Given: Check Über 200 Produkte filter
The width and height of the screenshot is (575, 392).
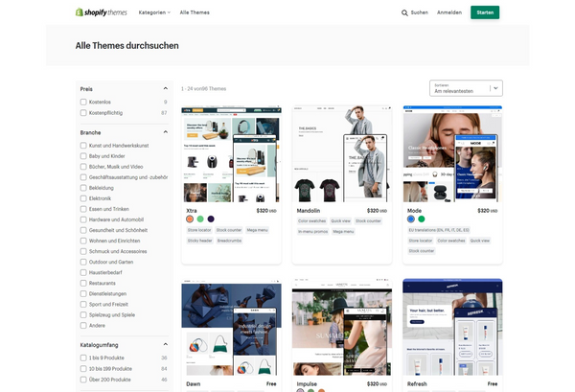Looking at the screenshot, I should coord(83,380).
